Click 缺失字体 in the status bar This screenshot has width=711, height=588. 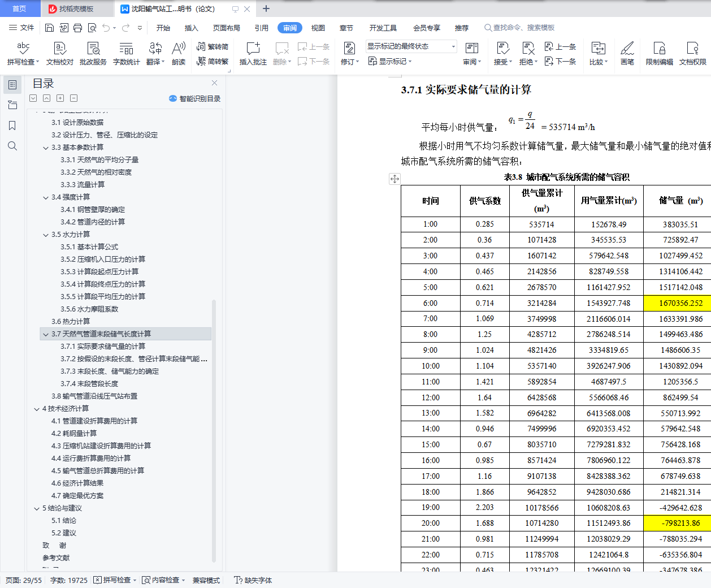click(x=254, y=580)
